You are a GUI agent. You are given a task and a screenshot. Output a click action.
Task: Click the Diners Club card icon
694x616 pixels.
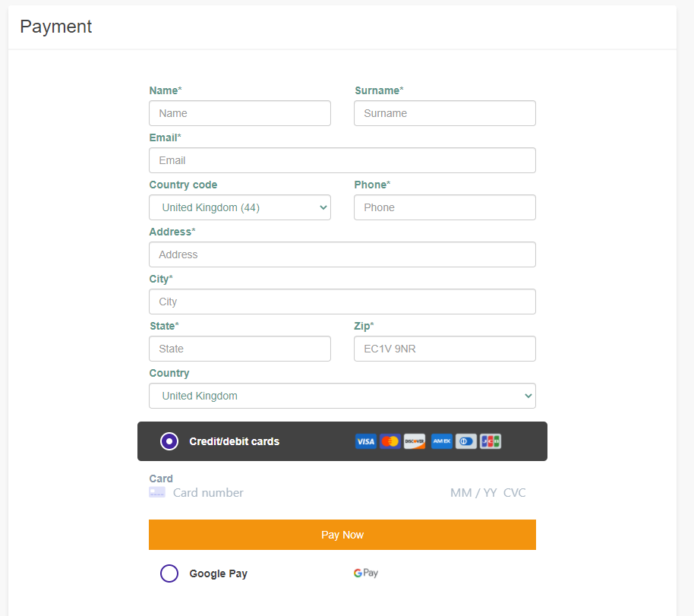(x=465, y=441)
